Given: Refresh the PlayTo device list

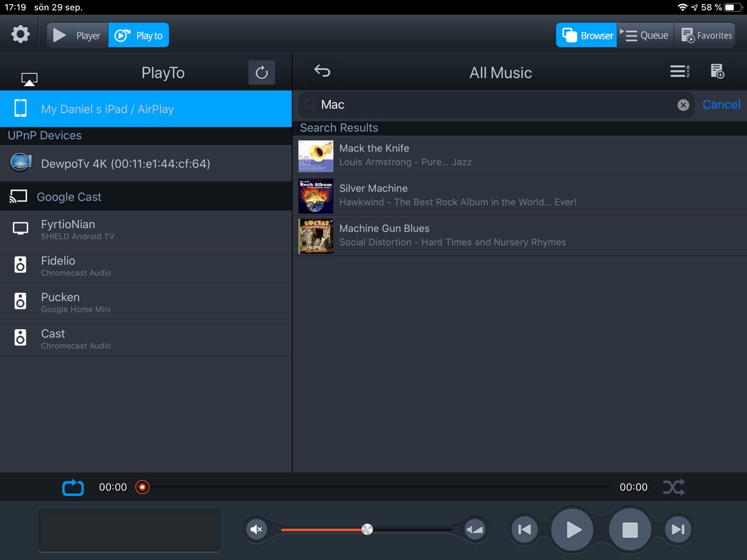Looking at the screenshot, I should (261, 72).
